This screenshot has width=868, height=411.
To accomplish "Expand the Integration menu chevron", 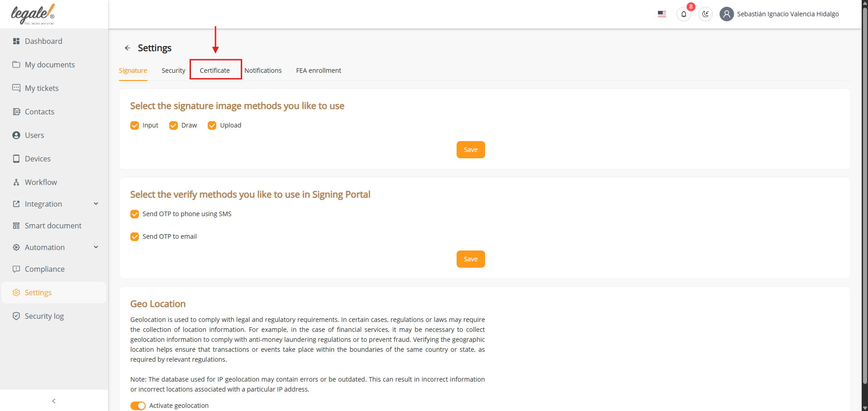I will point(96,204).
